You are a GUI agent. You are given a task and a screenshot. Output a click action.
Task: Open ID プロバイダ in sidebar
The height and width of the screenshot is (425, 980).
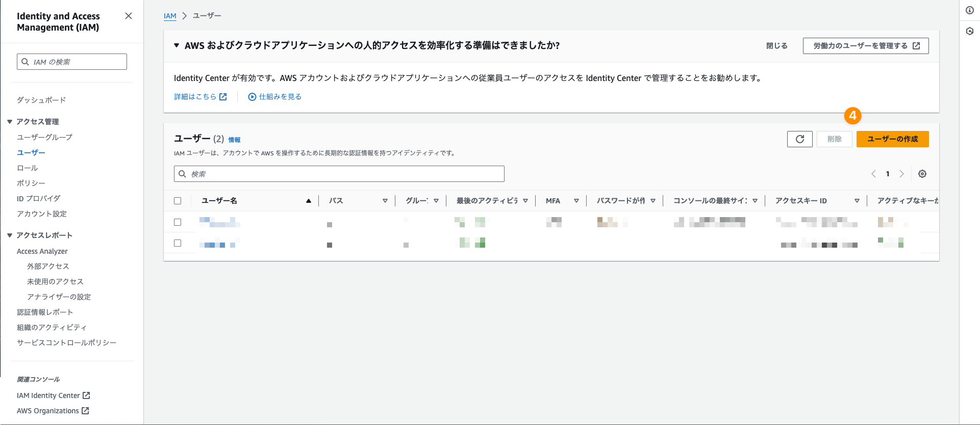click(x=39, y=198)
